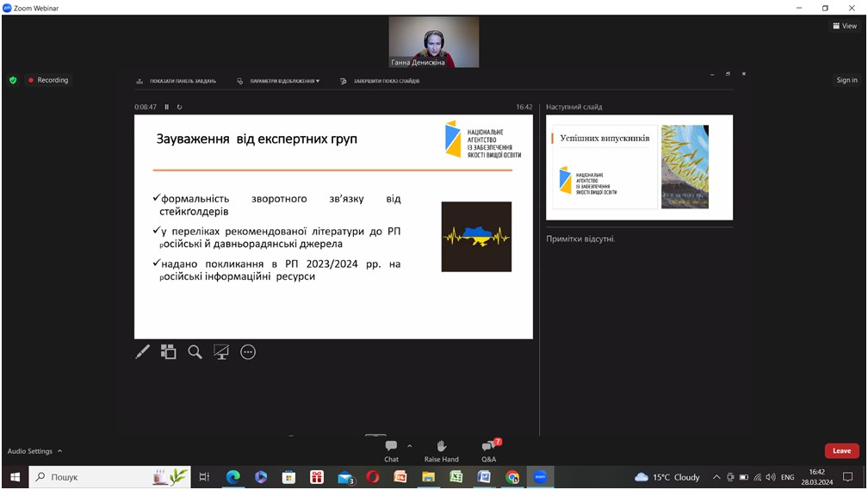Click the magnifier zoom-into-slide icon
The width and height of the screenshot is (868, 490).
pos(195,351)
